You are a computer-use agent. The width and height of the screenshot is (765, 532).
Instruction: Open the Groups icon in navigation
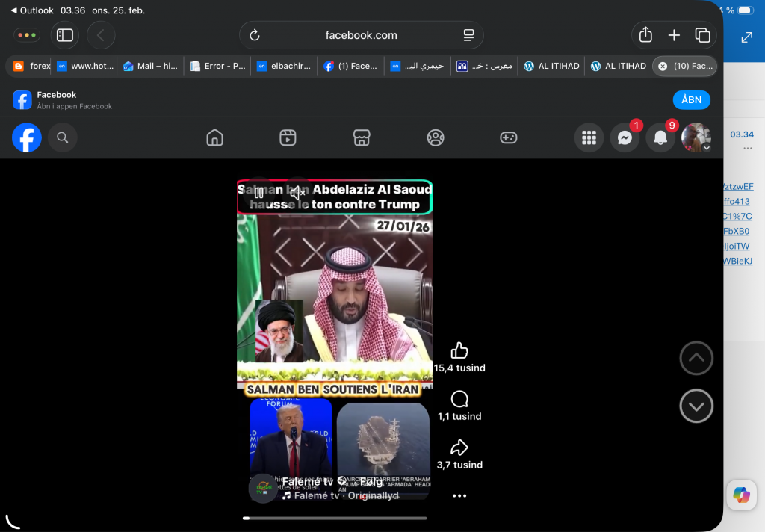point(435,137)
